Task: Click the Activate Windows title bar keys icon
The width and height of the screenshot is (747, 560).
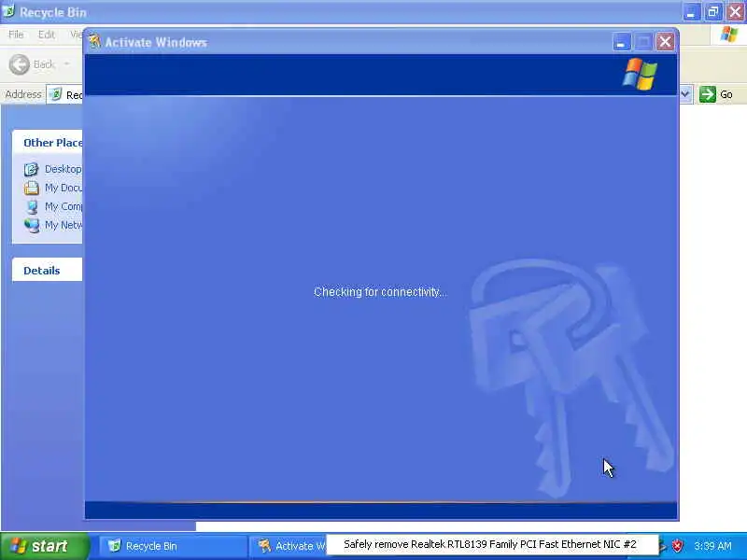Action: [94, 42]
